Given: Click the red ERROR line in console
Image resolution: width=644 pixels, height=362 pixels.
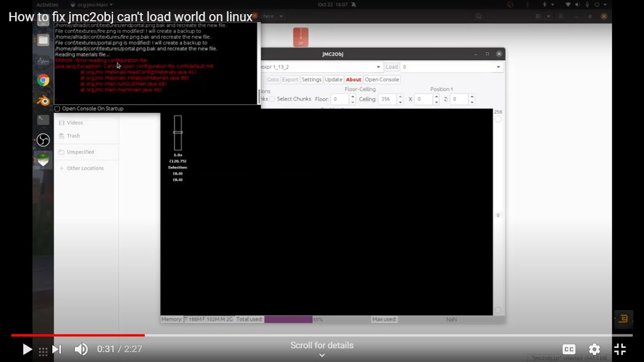Looking at the screenshot, I should pyautogui.click(x=102, y=60).
